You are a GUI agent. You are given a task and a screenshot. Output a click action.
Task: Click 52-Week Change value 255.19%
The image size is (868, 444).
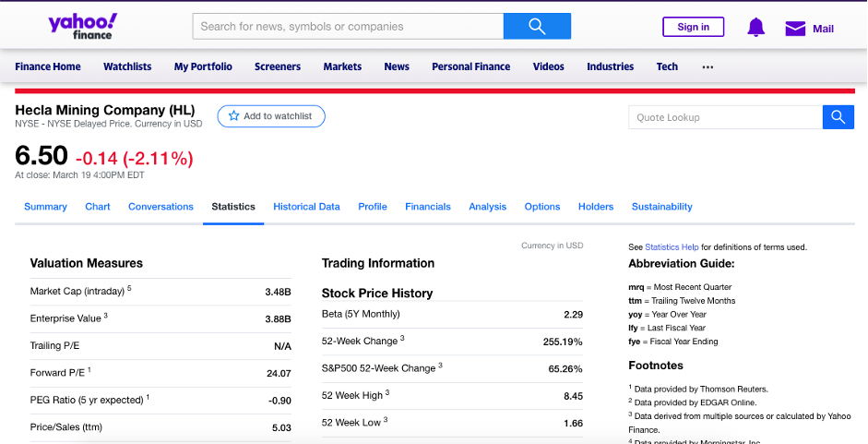[x=563, y=342]
